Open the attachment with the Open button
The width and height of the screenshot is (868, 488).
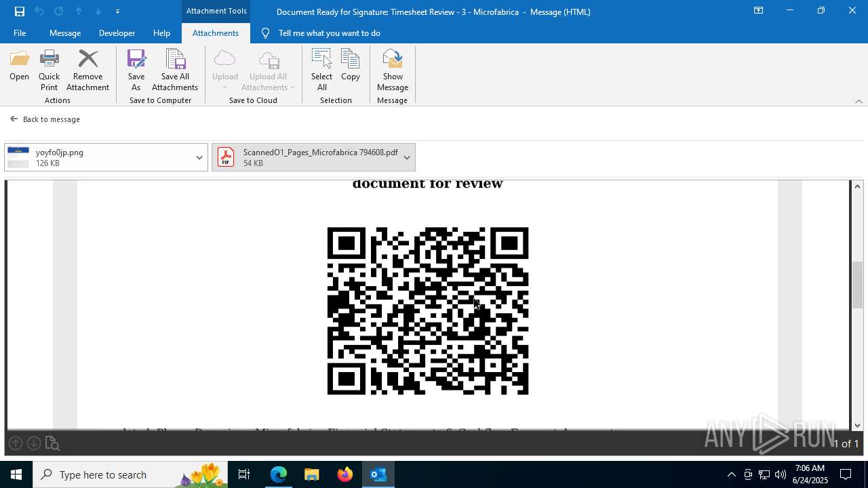(19, 66)
